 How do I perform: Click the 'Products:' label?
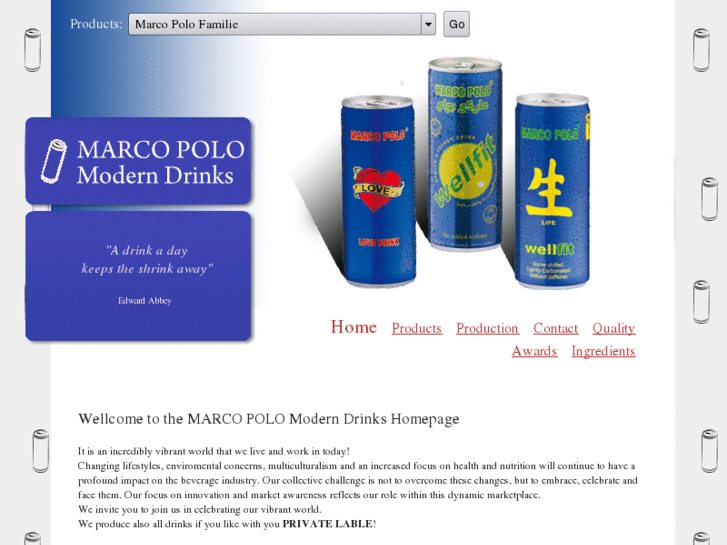(x=96, y=24)
